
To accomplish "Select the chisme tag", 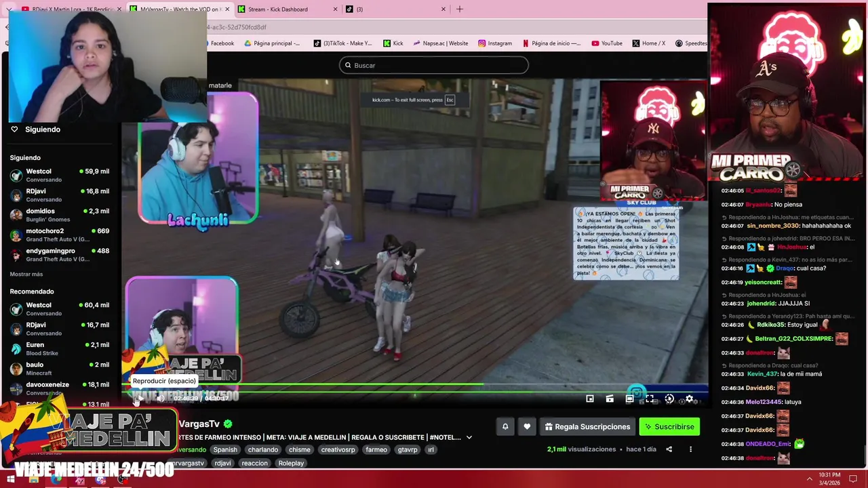I will tap(299, 449).
